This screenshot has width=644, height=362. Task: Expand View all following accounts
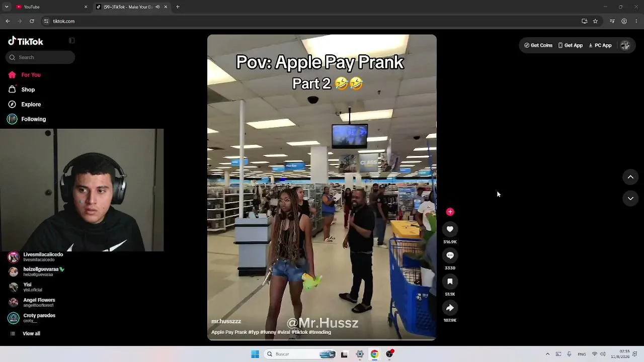[25, 334]
